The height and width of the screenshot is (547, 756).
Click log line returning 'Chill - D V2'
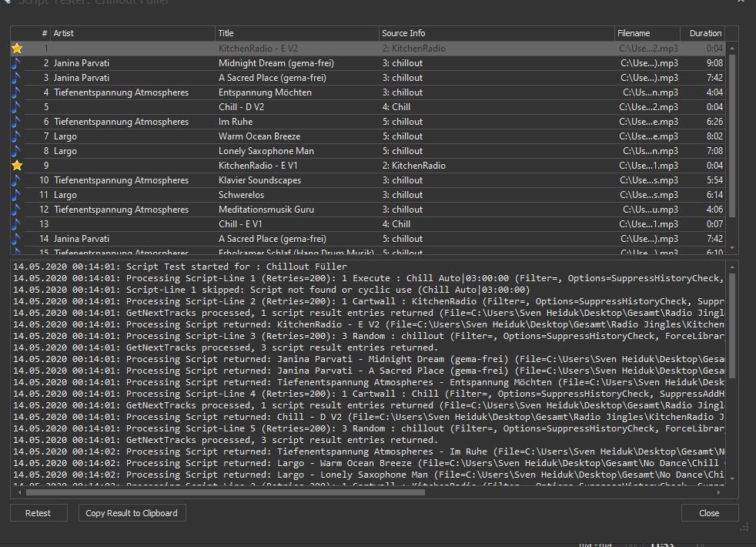click(x=369, y=418)
